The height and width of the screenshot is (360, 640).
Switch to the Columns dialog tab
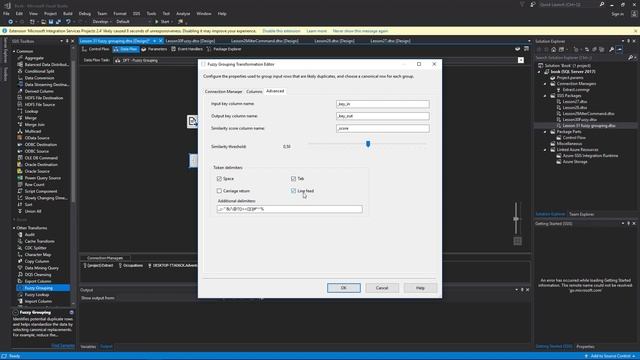[254, 91]
